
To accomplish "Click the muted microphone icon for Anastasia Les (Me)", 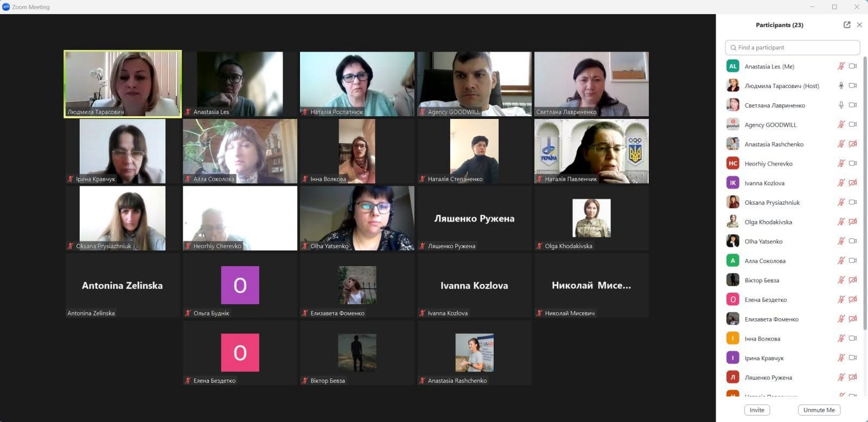I will [x=841, y=66].
